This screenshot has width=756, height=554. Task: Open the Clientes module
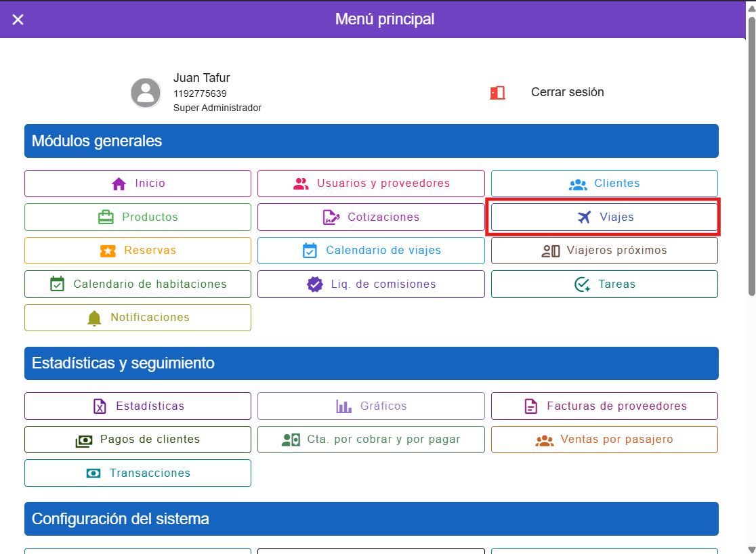[x=604, y=184]
